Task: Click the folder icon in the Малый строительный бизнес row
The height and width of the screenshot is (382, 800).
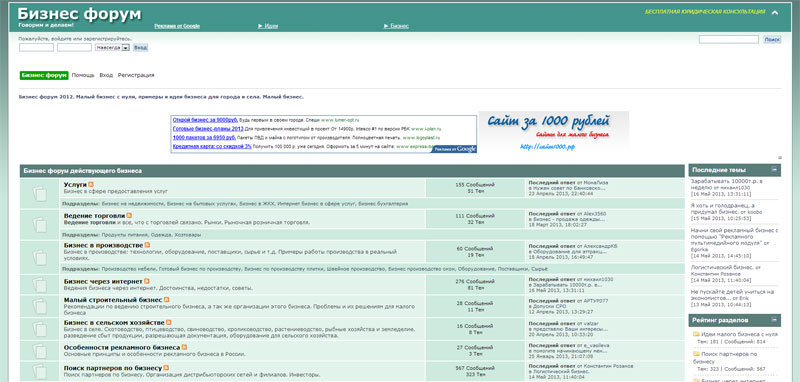Action: (x=39, y=306)
